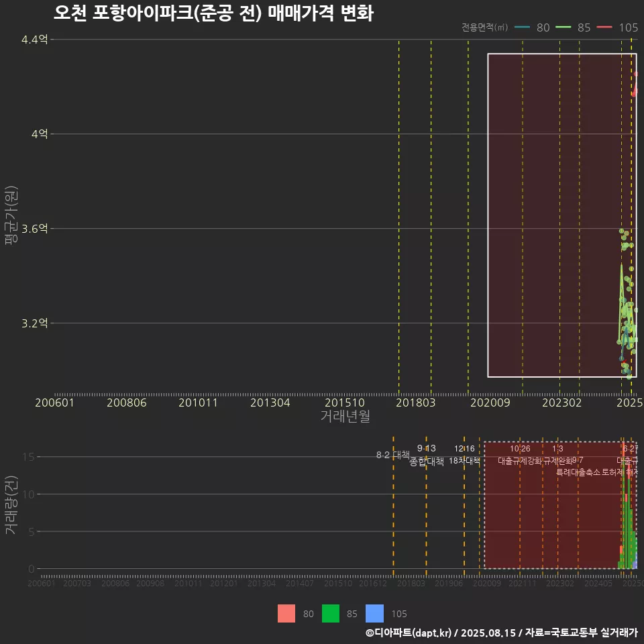Viewport: 644px width, 644px height.
Task: Click the '10·26 대출규제강화' annotation
Action: tap(520, 455)
